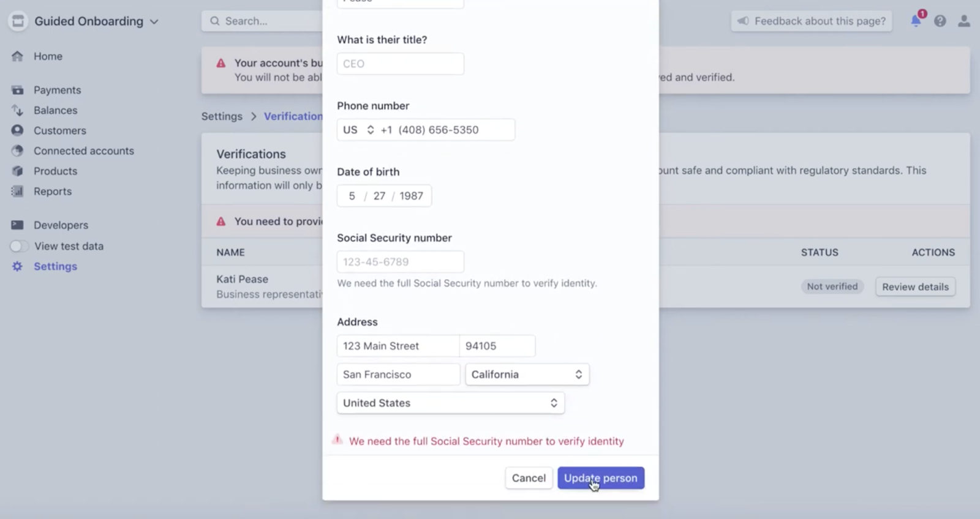Click the Review details button
This screenshot has width=980, height=519.
point(916,286)
